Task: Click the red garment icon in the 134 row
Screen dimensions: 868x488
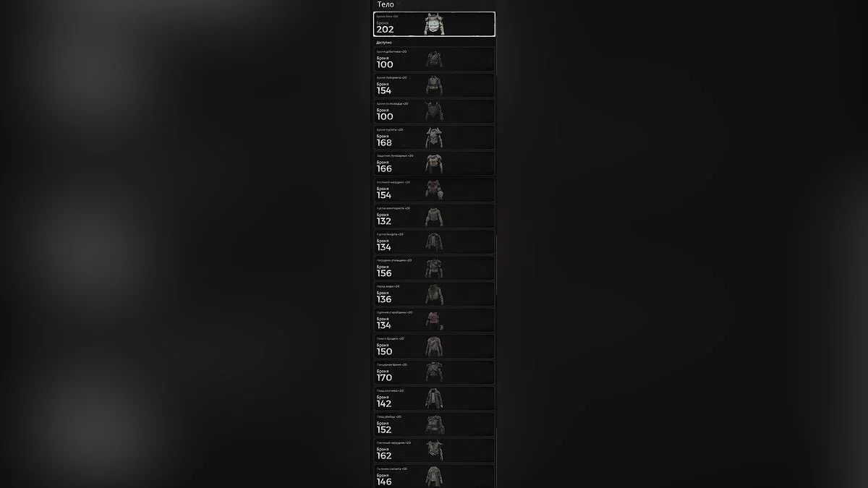Action: point(434,320)
